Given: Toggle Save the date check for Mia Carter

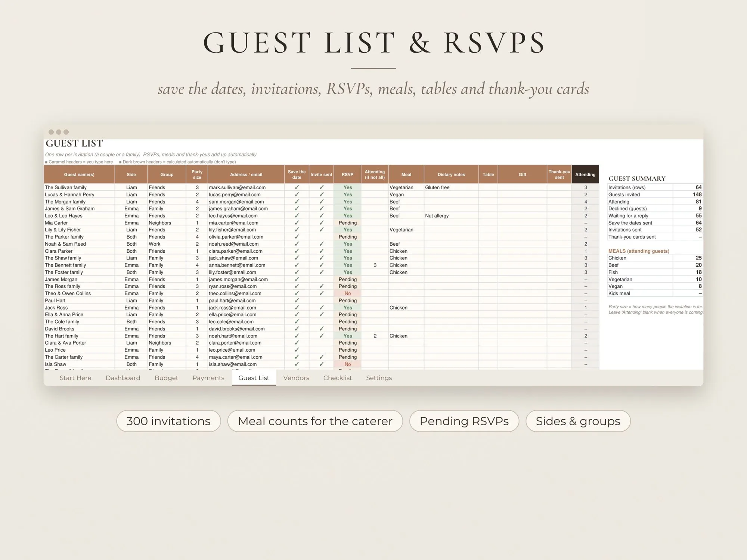Looking at the screenshot, I should click(297, 223).
